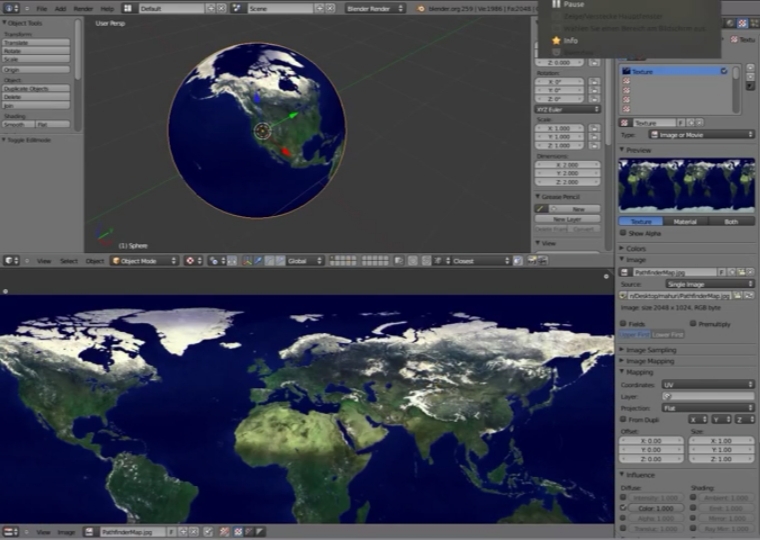
Task: Enable the Show Alpha checkbox
Action: coord(623,233)
